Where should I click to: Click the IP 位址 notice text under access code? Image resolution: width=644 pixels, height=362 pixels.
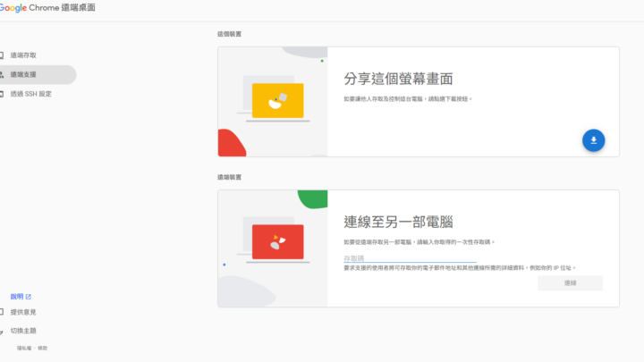pos(460,268)
